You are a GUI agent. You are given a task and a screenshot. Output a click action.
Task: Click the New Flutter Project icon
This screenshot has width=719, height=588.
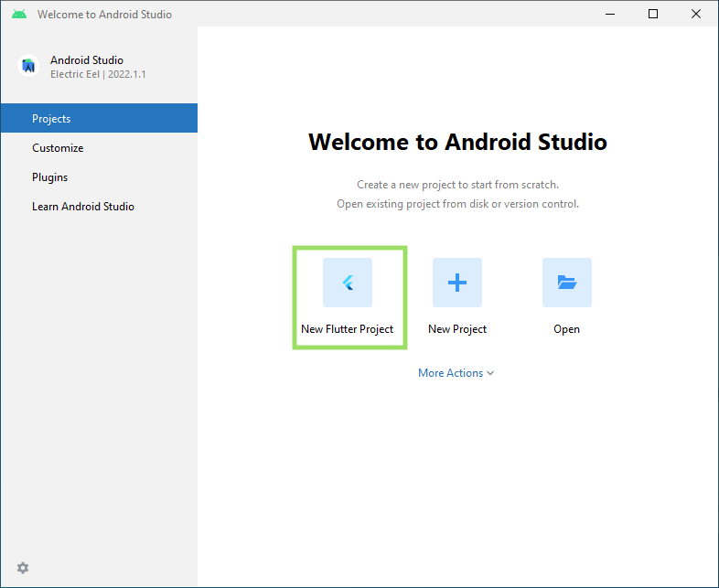[347, 283]
